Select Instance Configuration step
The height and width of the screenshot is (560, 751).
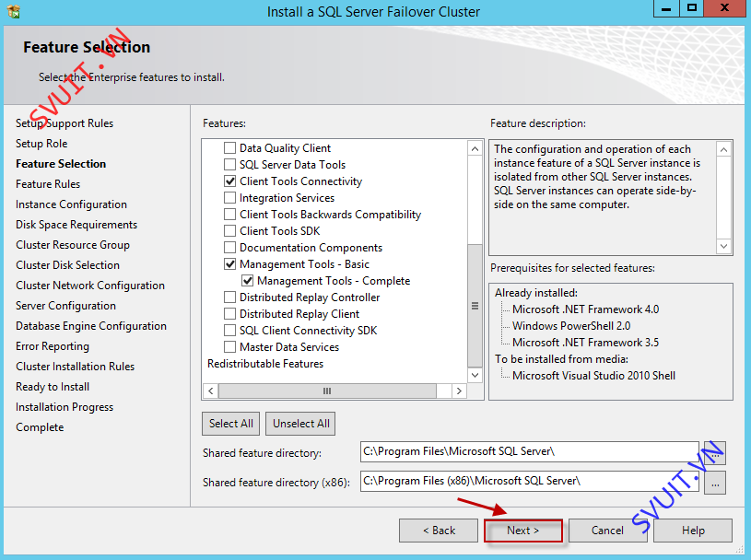(x=71, y=204)
